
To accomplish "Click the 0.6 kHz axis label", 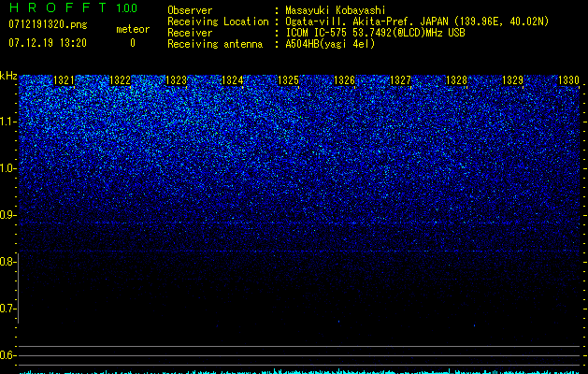I will click(7, 355).
